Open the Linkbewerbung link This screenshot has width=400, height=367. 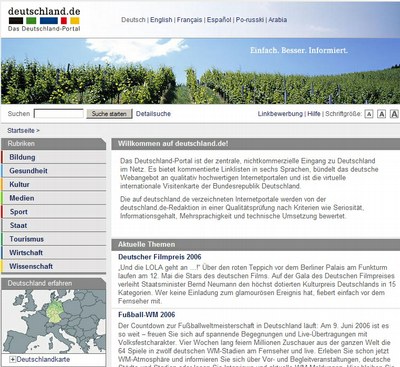(x=280, y=114)
